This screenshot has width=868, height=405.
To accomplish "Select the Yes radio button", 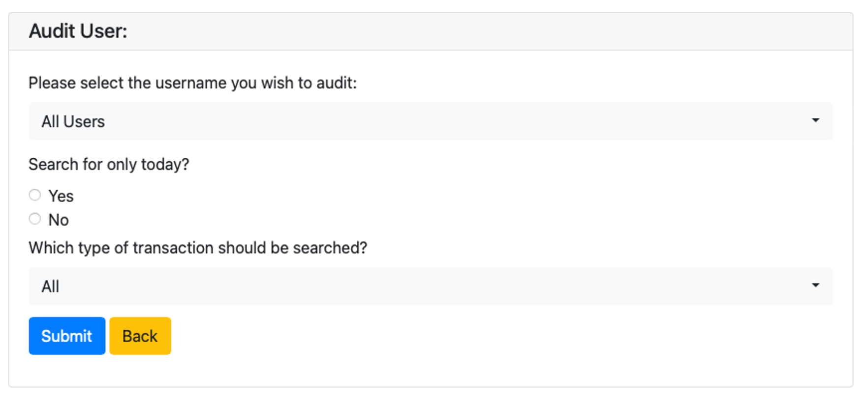I will click(x=35, y=195).
